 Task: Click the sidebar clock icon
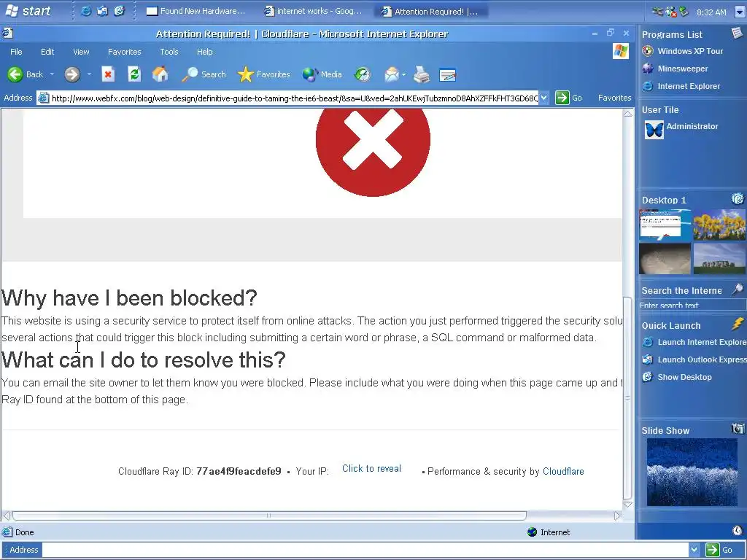click(x=738, y=531)
